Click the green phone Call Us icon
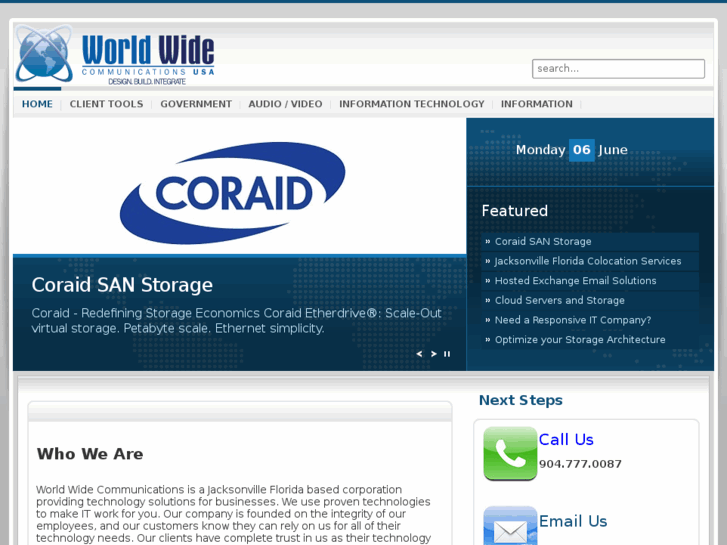The image size is (727, 545). click(x=510, y=454)
